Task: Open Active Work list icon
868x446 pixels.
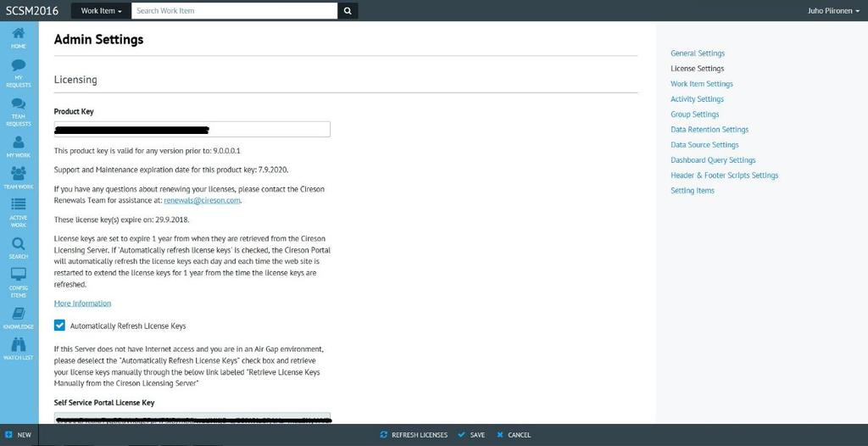Action: click(x=19, y=204)
